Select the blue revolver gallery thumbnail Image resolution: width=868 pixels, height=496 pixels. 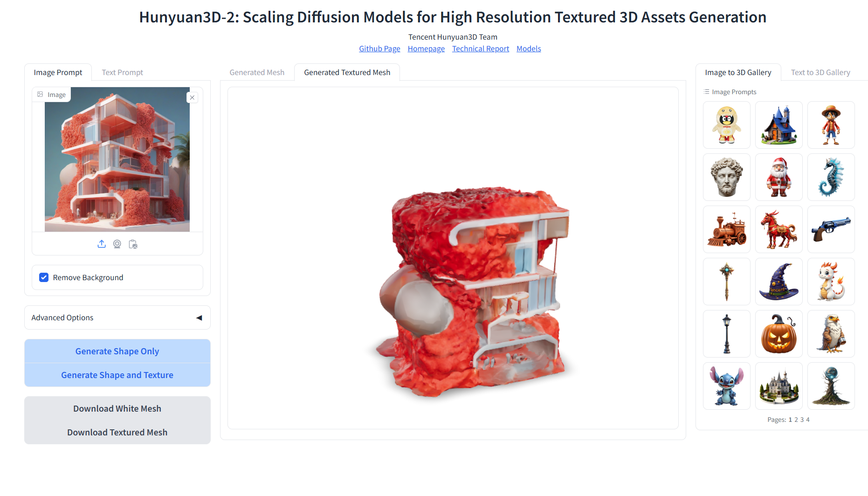click(x=831, y=229)
